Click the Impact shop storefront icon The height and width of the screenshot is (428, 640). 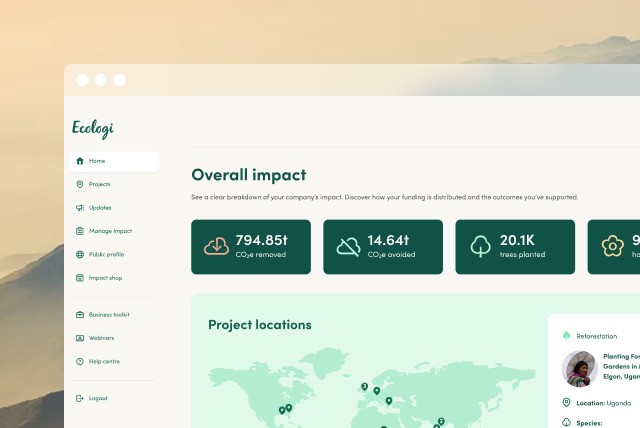pos(80,278)
